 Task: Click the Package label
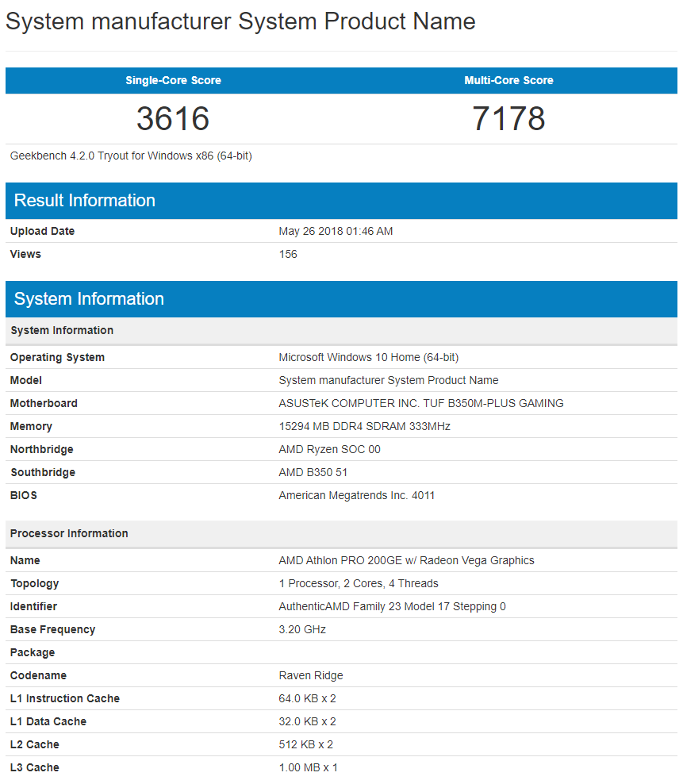click(33, 652)
